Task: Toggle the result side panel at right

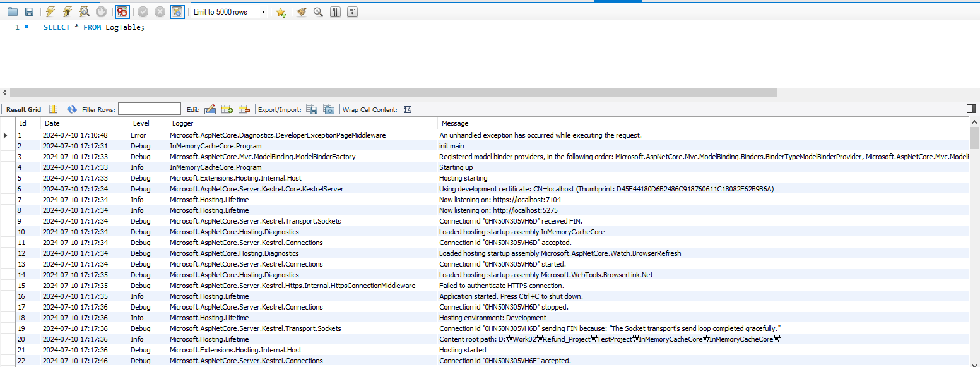Action: [971, 109]
